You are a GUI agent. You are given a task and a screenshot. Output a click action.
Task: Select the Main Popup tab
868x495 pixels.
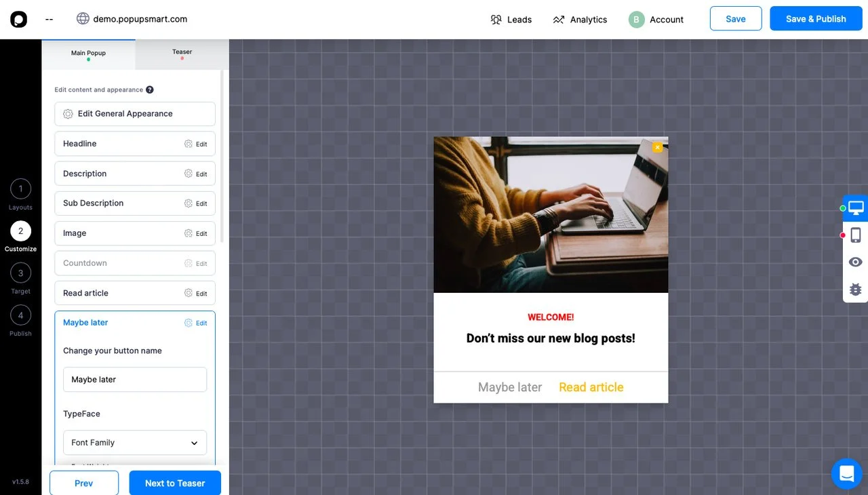[88, 54]
